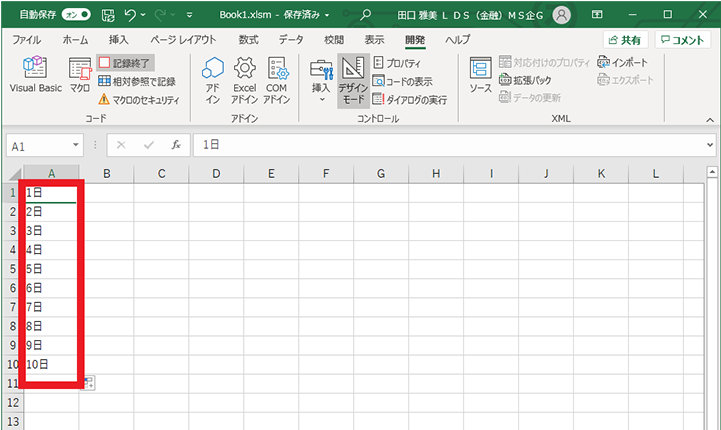Screen dimensions: 721x430
Task: Open the ファイル tab
Action: (x=26, y=40)
